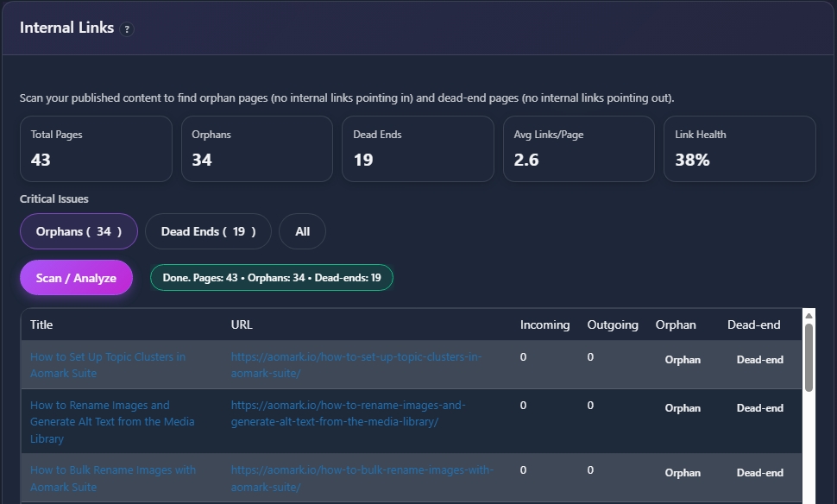The image size is (837, 504).
Task: Click the Total Pages stat card
Action: (x=95, y=148)
